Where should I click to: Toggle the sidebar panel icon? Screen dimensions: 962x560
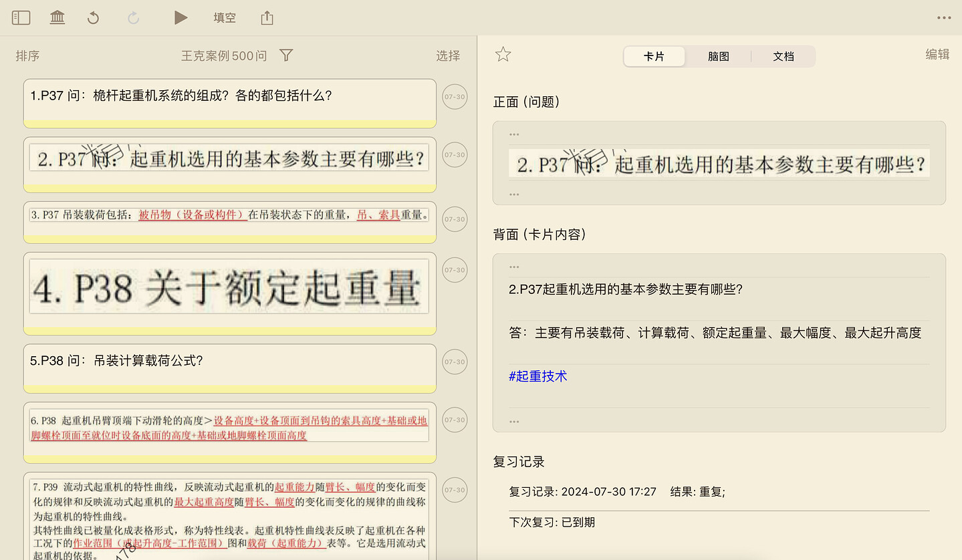point(21,18)
